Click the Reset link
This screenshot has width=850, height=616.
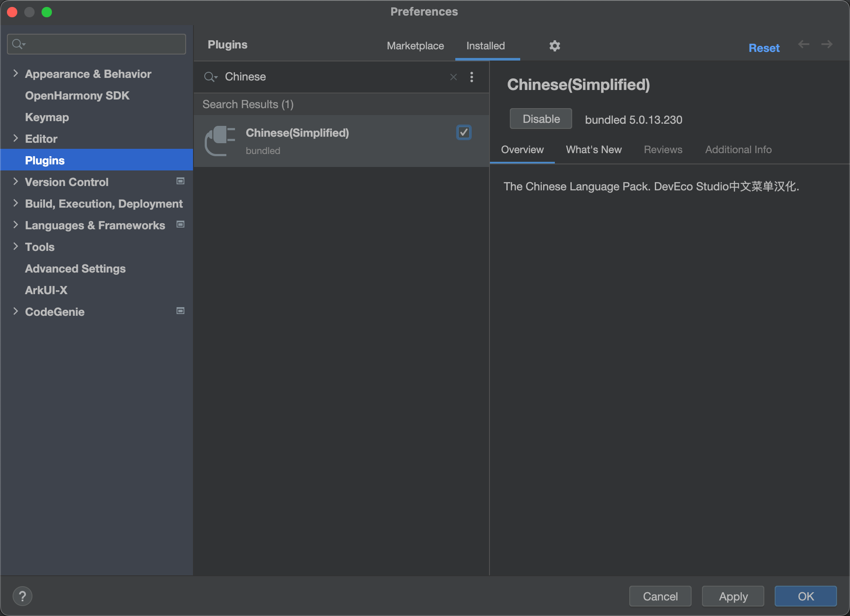(764, 48)
